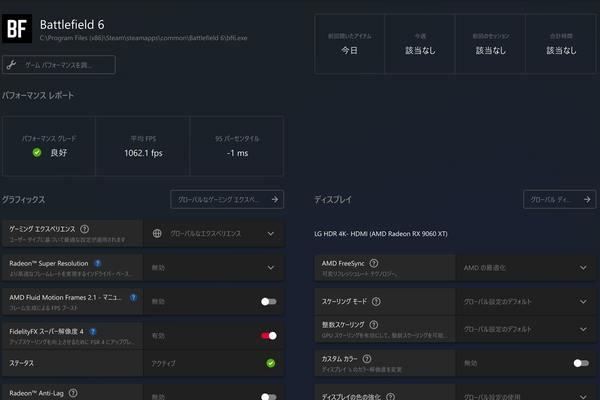Click the ステータス row label
This screenshot has width=600, height=400.
(x=21, y=363)
